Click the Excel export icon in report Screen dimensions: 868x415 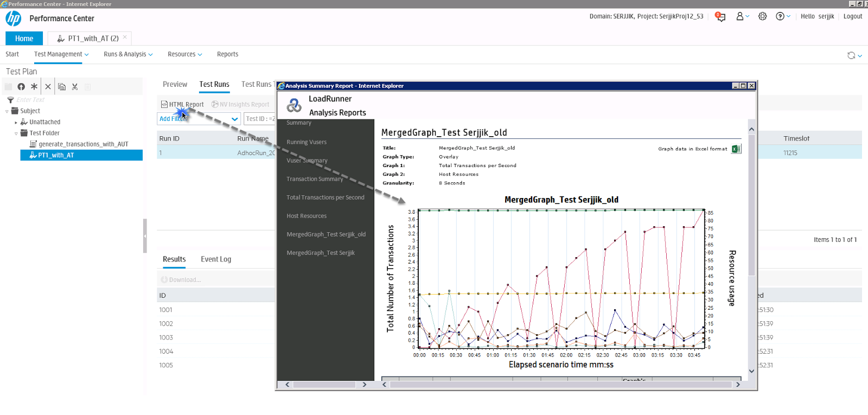tap(736, 149)
